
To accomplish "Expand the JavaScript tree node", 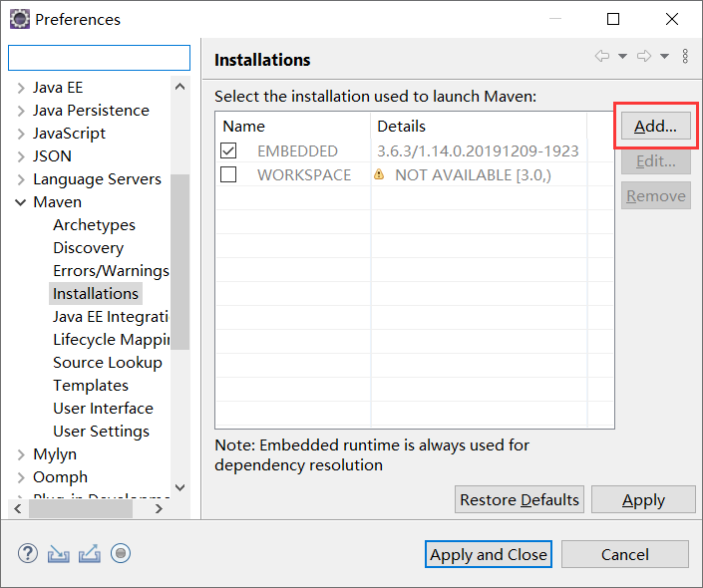I will click(x=21, y=134).
